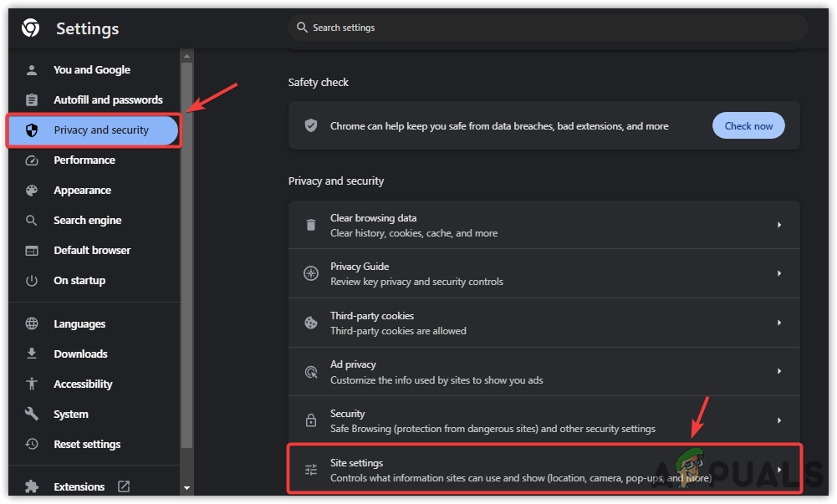Click the Site settings sliders icon
The width and height of the screenshot is (837, 504).
311,470
